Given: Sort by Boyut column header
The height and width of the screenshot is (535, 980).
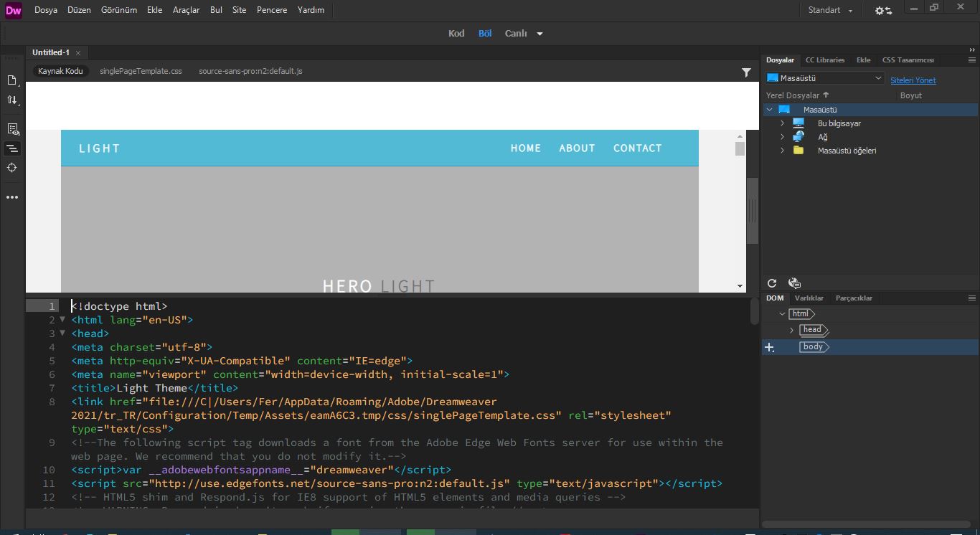Looking at the screenshot, I should 911,95.
